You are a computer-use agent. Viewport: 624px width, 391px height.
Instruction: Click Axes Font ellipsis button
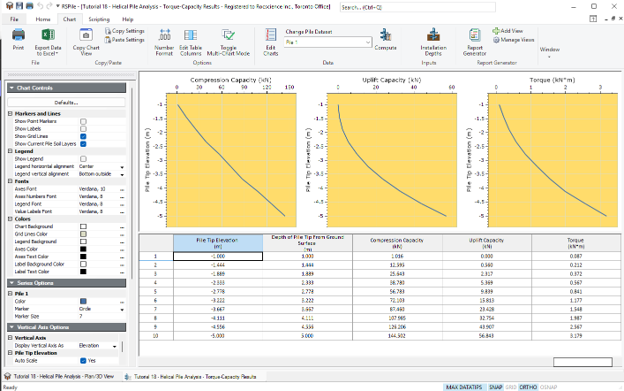tap(122, 189)
